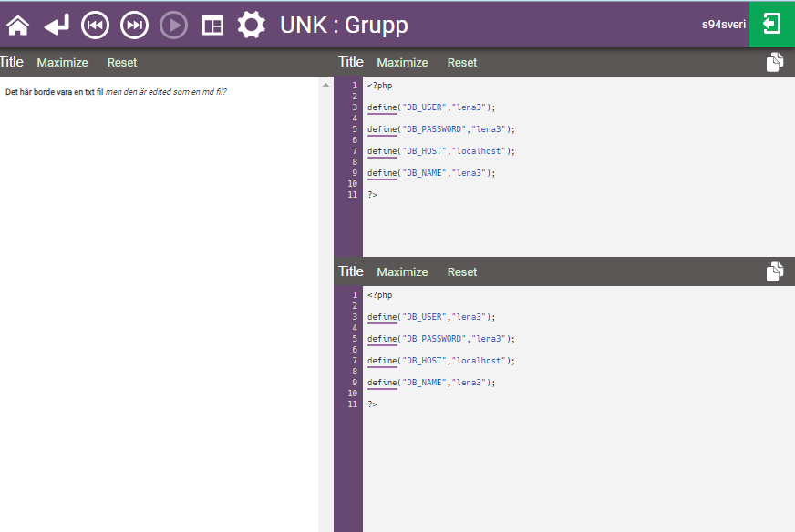Go to the home page icon
Image resolution: width=795 pixels, height=532 pixels.
coord(17,25)
